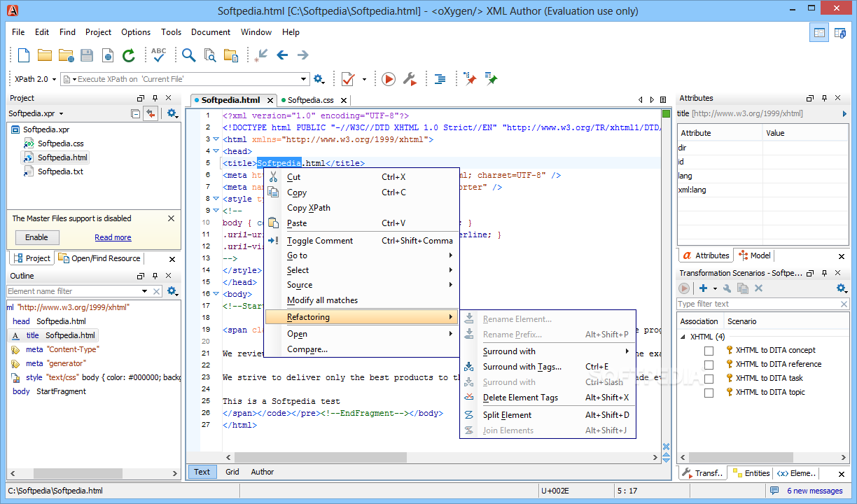Click the Open URL folder-with-globe icon
This screenshot has width=857, height=504.
coord(67,55)
